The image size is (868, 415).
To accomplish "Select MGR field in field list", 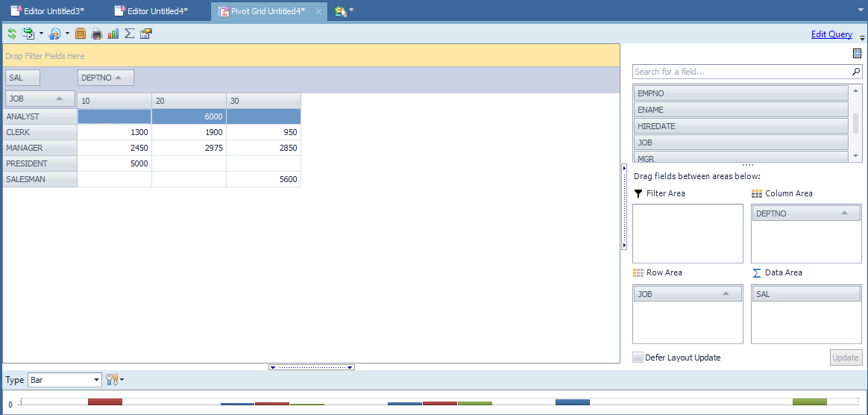I will pos(741,157).
